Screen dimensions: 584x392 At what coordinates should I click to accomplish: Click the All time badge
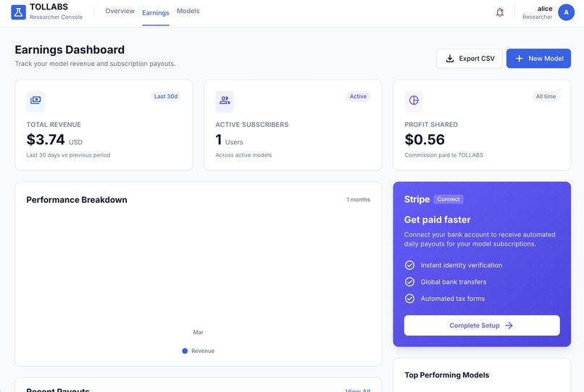pyautogui.click(x=546, y=96)
